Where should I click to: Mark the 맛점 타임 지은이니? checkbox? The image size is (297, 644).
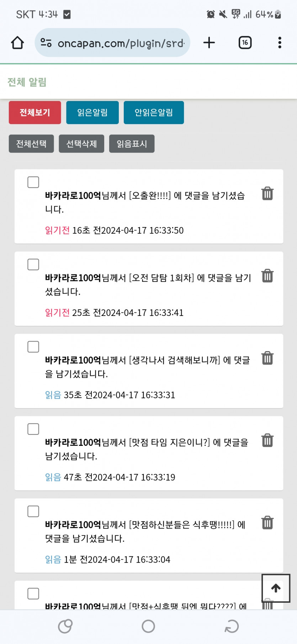click(33, 429)
